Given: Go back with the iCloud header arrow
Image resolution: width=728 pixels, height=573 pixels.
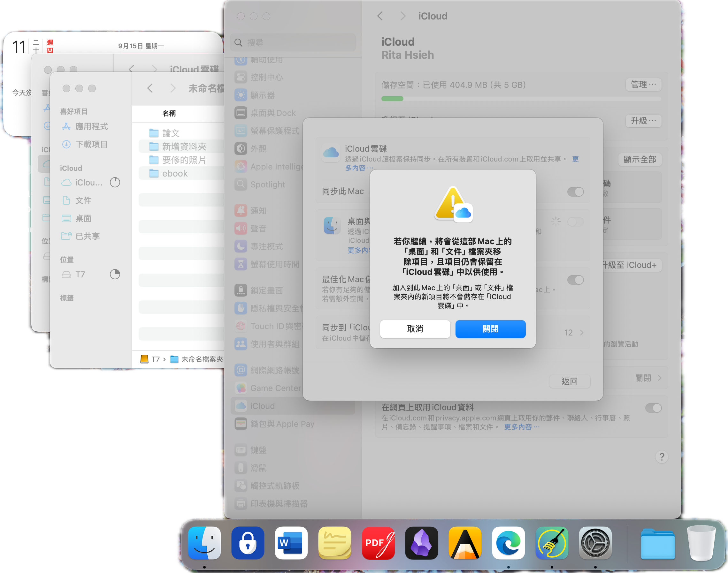Looking at the screenshot, I should pyautogui.click(x=380, y=16).
